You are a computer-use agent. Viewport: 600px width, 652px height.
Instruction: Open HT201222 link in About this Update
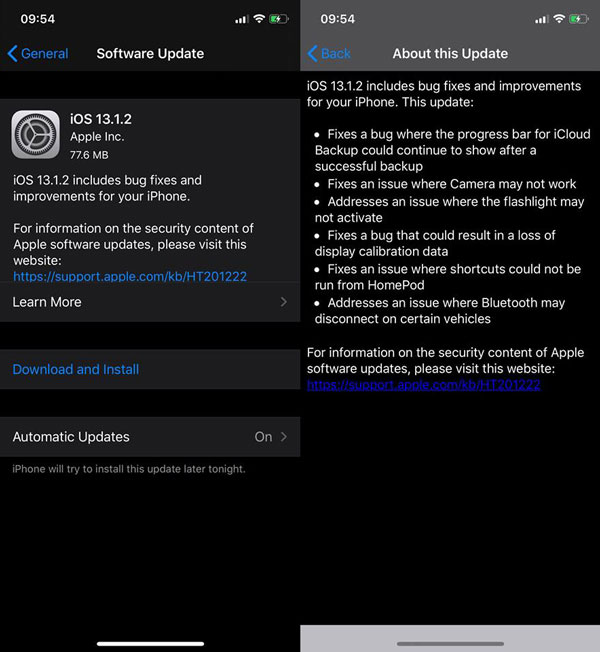click(424, 385)
